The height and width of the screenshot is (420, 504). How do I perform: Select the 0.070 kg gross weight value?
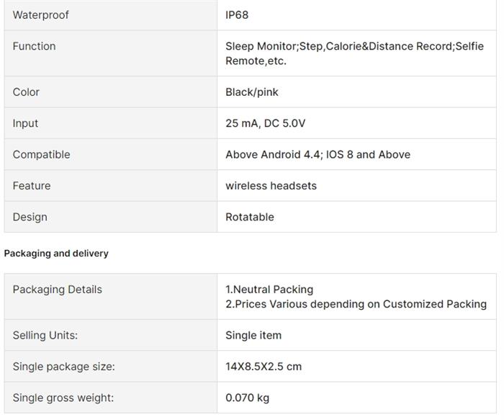pyautogui.click(x=247, y=398)
